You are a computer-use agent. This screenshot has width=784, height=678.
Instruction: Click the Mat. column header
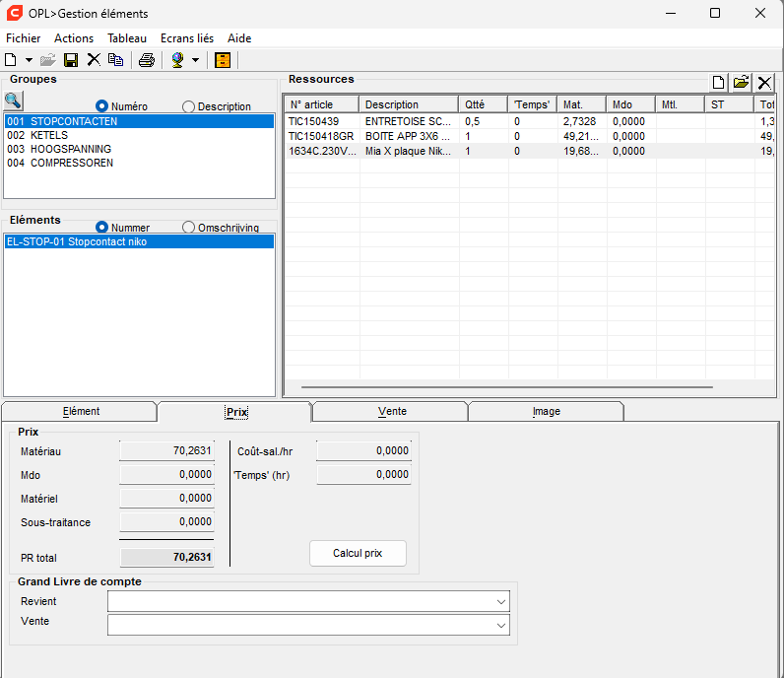[x=581, y=104]
